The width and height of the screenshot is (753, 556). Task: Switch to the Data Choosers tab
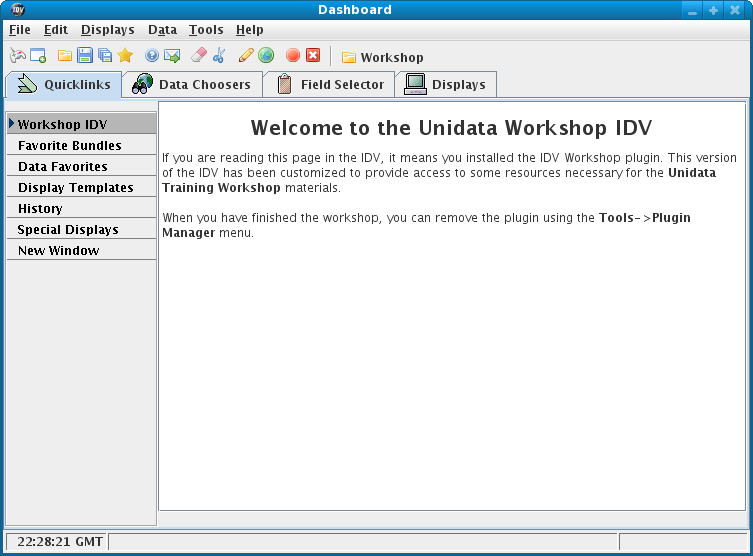192,85
